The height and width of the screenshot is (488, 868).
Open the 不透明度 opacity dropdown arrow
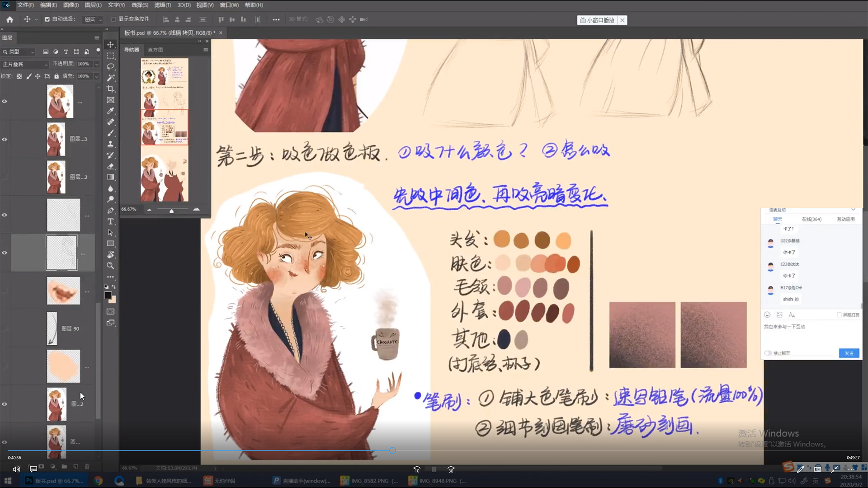(96, 64)
